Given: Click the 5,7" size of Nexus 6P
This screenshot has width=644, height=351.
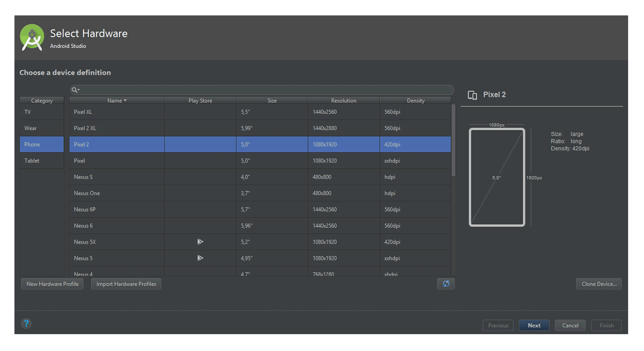Looking at the screenshot, I should coord(272,210).
